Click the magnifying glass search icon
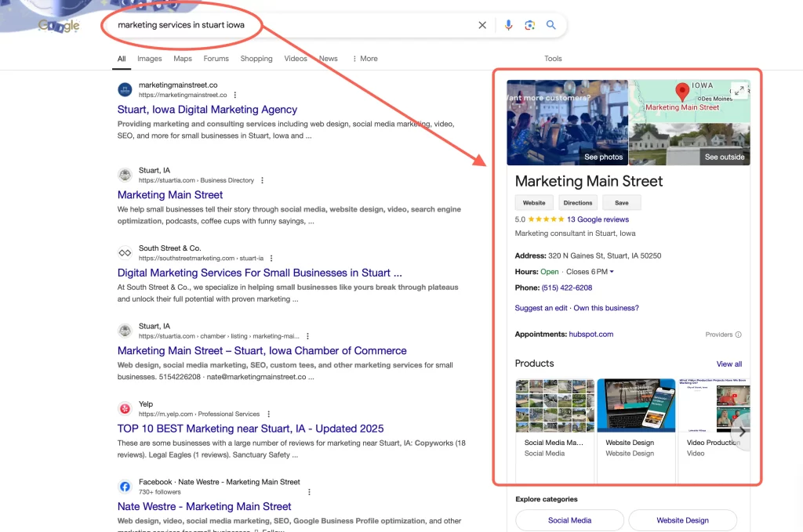This screenshot has width=803, height=532. 551,25
